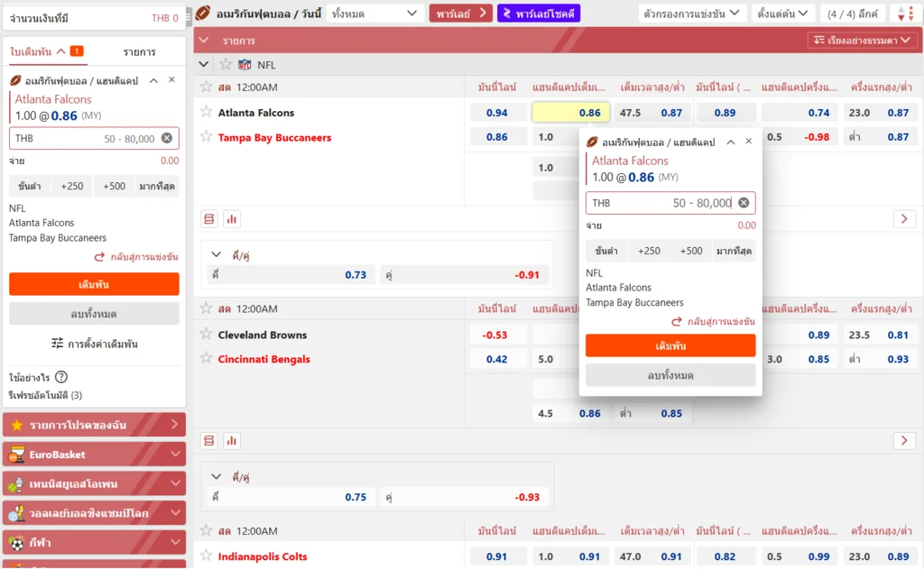The height and width of the screenshot is (570, 924).
Task: Select Atlanta Falcons handicap odds 0.86 highlighted cell
Action: pos(570,113)
